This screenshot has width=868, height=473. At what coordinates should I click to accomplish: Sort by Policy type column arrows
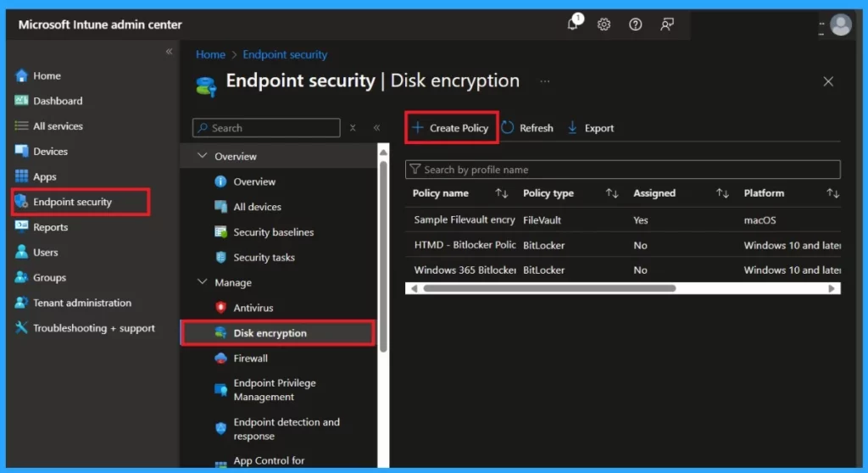pyautogui.click(x=612, y=192)
